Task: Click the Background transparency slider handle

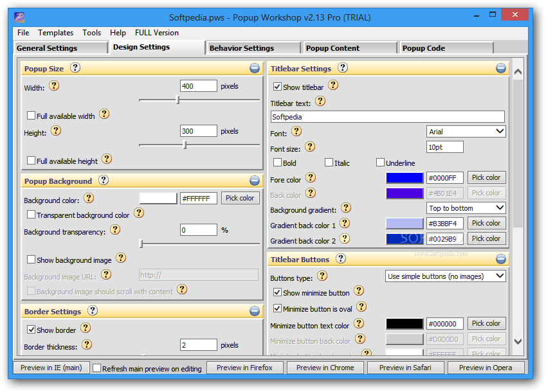Action: point(141,244)
